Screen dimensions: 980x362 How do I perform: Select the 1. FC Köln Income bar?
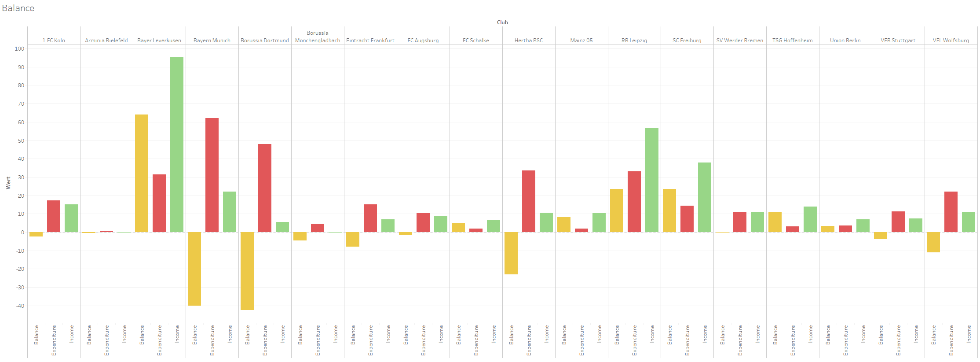coord(71,218)
